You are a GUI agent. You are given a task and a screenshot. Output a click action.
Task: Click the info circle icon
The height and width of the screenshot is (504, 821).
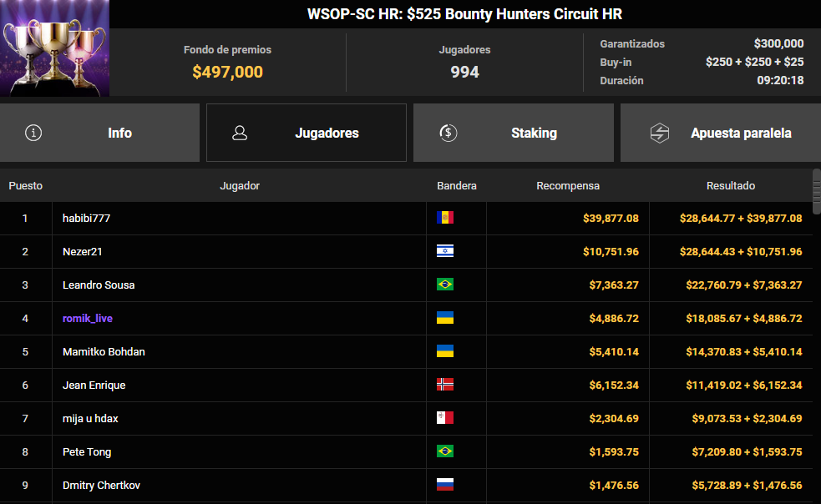pyautogui.click(x=33, y=133)
